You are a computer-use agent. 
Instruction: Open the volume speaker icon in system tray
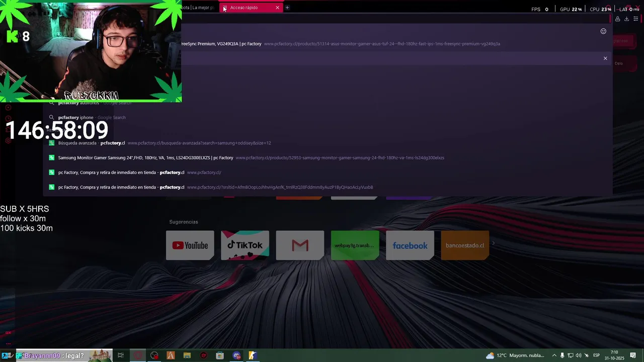click(x=578, y=355)
